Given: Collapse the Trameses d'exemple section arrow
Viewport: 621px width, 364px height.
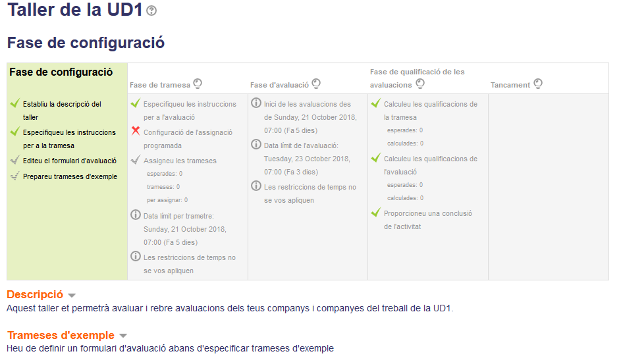Looking at the screenshot, I should (123, 336).
